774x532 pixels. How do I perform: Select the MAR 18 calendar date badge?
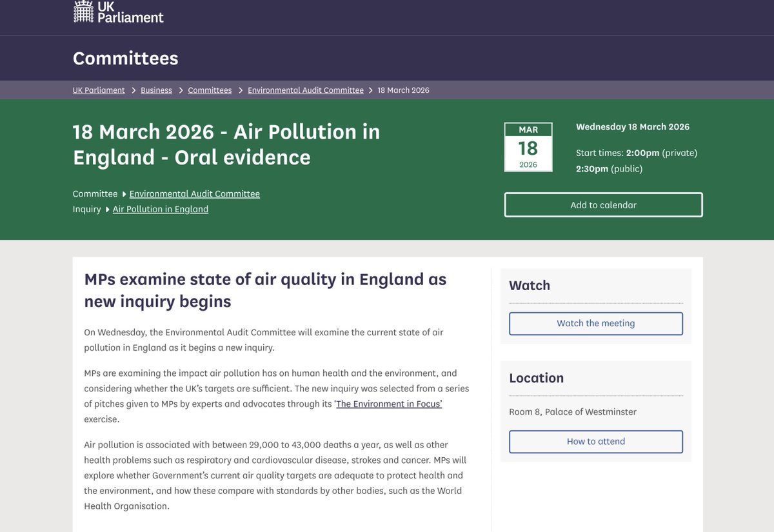(528, 147)
